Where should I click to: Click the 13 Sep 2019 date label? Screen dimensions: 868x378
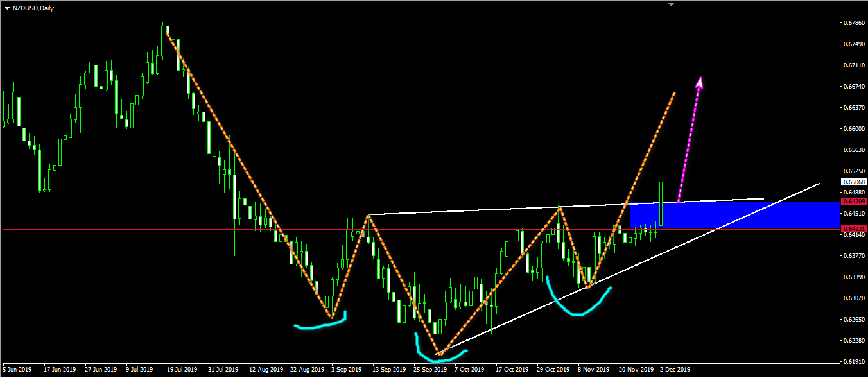tap(389, 370)
